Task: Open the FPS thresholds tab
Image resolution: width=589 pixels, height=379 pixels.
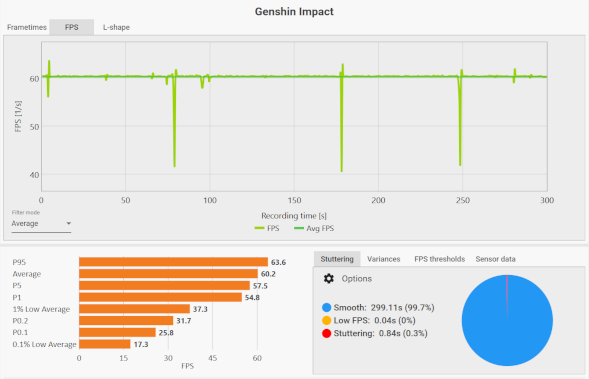Action: click(439, 259)
